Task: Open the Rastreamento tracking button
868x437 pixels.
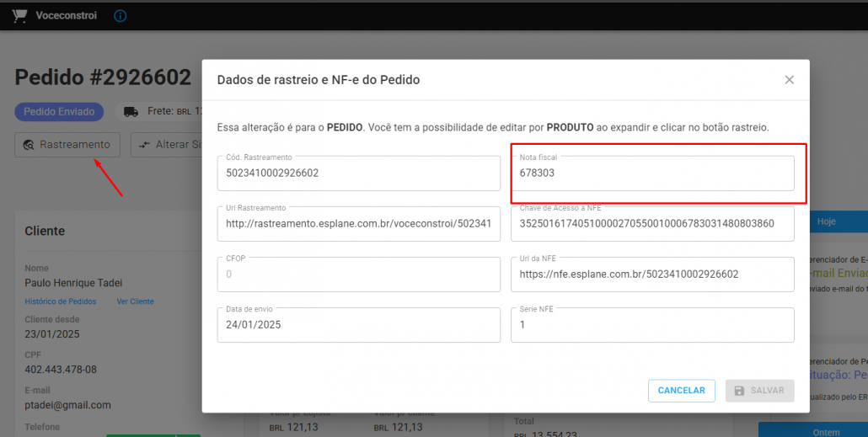Action: 67,145
